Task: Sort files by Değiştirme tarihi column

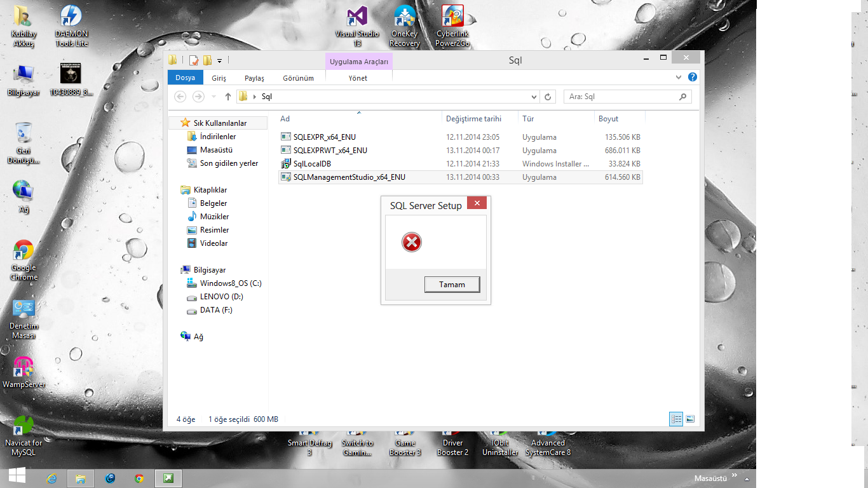Action: [480, 119]
